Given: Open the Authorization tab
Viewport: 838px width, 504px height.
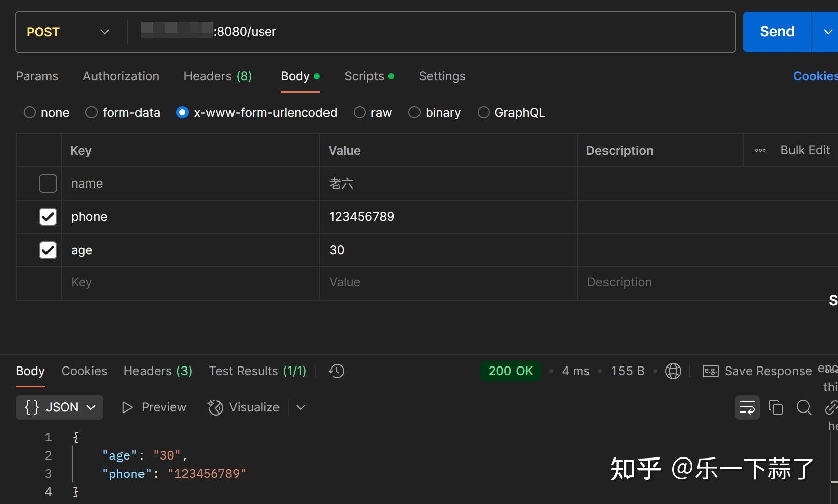Looking at the screenshot, I should click(x=121, y=76).
